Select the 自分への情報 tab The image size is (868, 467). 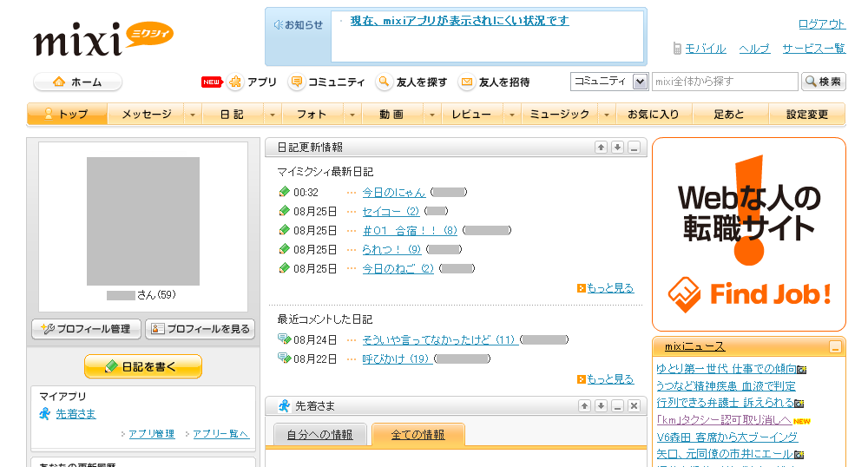pos(320,435)
